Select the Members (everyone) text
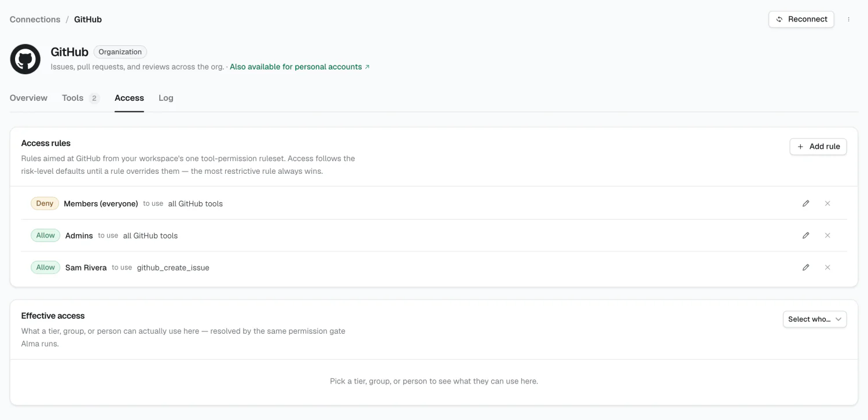 [x=101, y=203]
